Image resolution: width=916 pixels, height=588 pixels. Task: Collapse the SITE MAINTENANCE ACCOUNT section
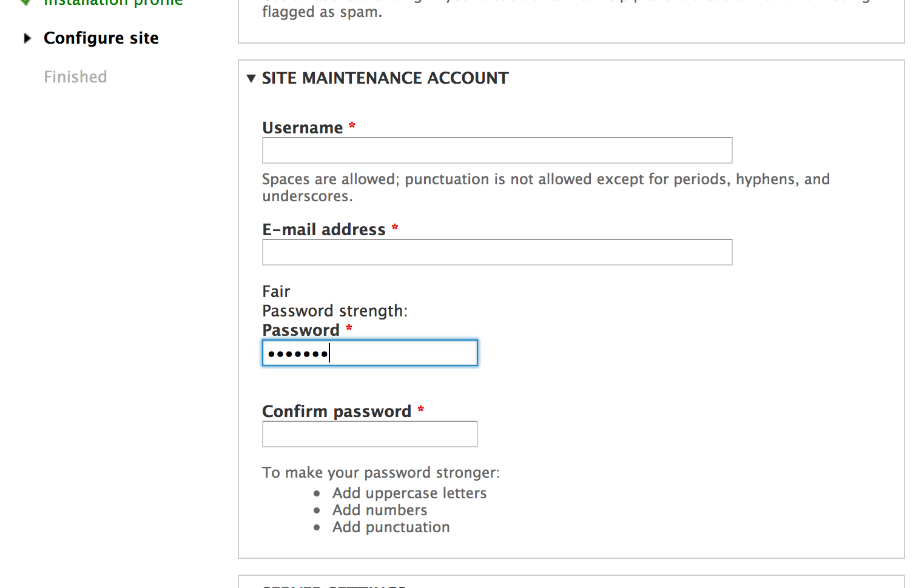coord(251,78)
